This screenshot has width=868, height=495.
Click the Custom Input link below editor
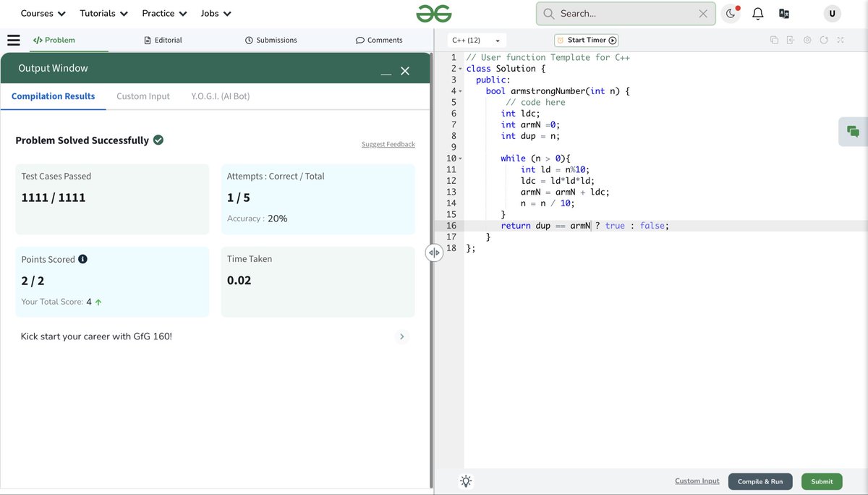[x=697, y=481]
